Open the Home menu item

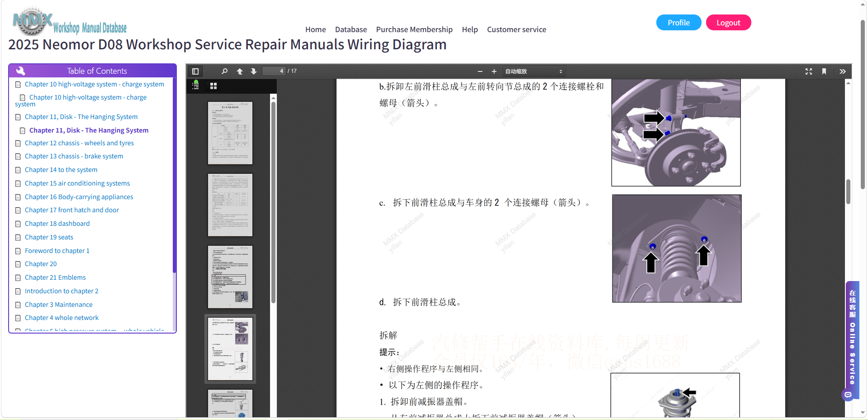pos(315,29)
